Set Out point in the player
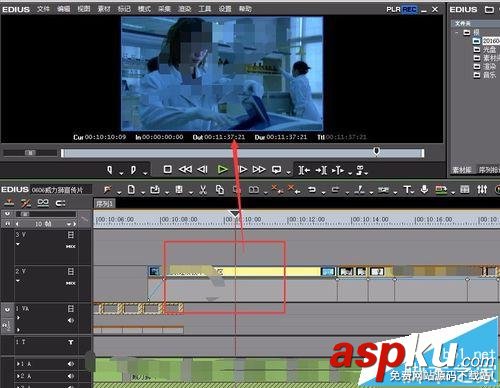Screen dimensions: 500x388 pyautogui.click(x=133, y=170)
